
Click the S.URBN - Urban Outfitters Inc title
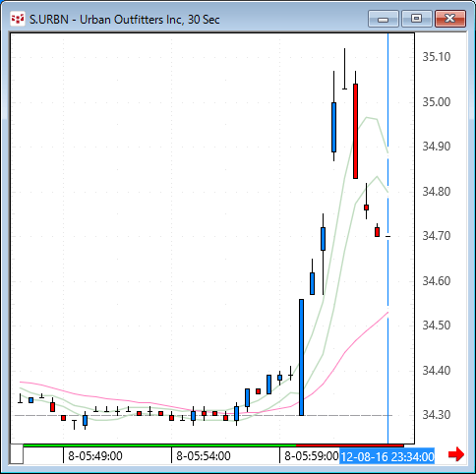click(x=125, y=20)
